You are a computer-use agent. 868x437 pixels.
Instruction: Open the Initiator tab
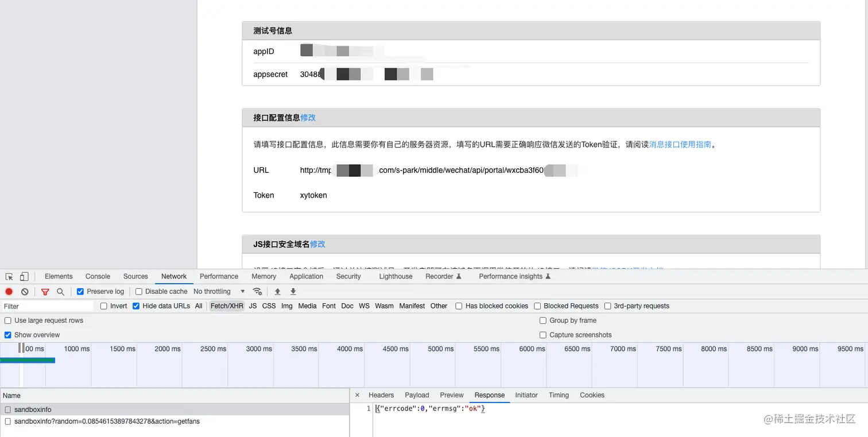(526, 395)
